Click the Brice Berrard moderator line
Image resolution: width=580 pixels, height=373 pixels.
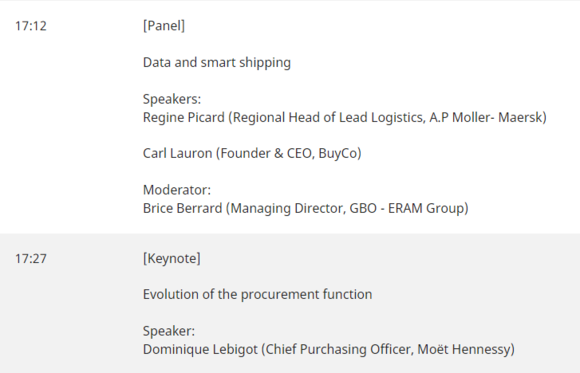point(306,208)
